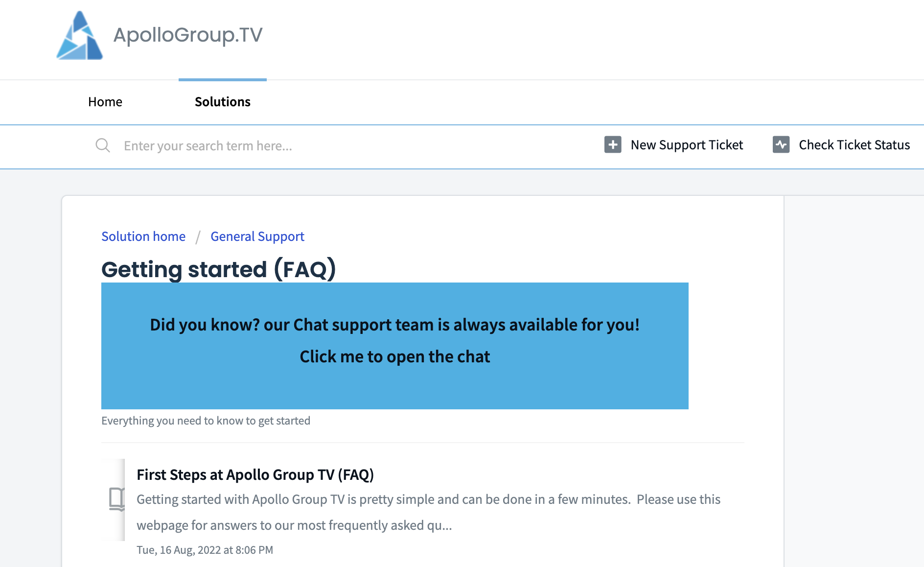Click the article timestamp from 16 Aug 2022
This screenshot has width=924, height=567.
tap(205, 550)
